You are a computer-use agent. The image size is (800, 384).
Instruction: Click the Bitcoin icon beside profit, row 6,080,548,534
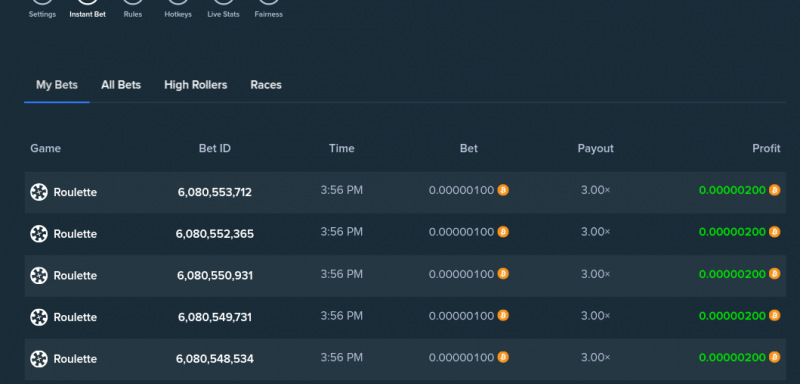point(774,357)
